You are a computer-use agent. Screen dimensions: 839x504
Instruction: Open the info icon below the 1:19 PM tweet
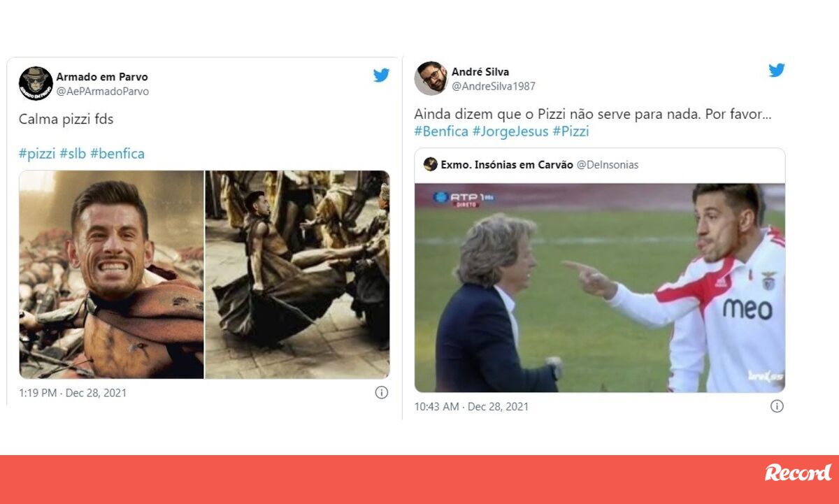click(x=382, y=393)
